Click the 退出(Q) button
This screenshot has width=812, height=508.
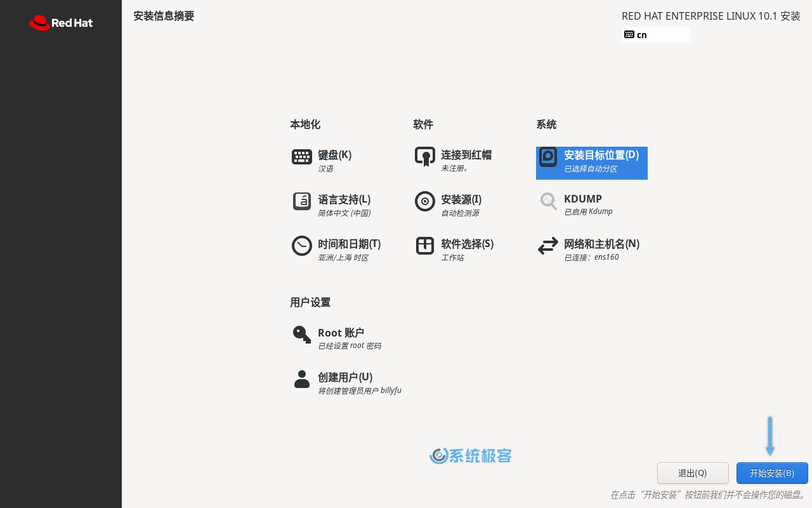coord(693,473)
